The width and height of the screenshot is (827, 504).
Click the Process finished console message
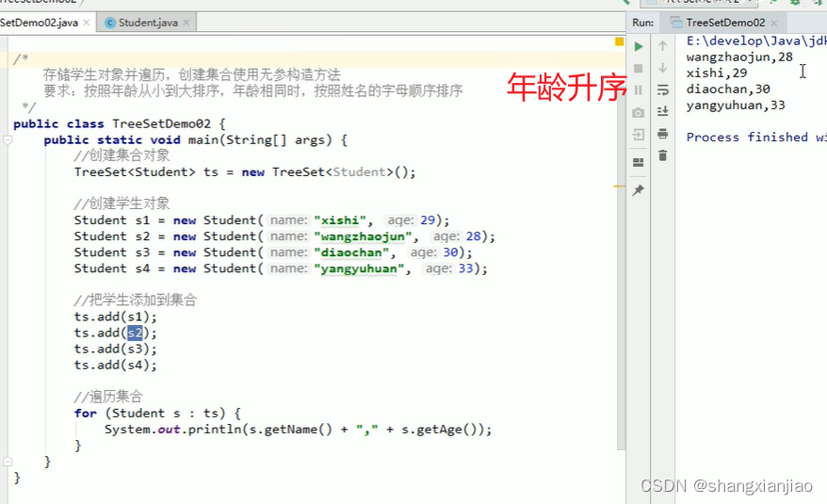tap(756, 138)
